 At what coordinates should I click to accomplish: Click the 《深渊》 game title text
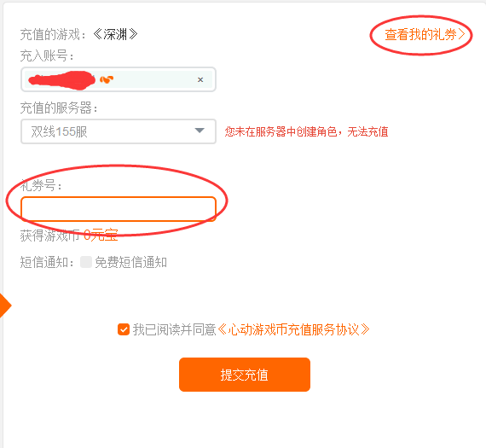115,34
